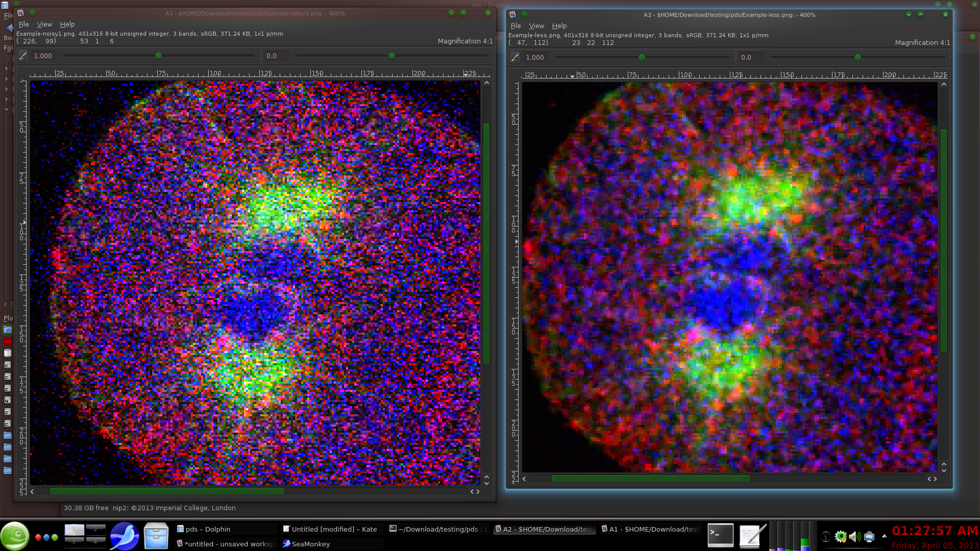Click the A1 window menu icon in titlebar

(x=20, y=13)
